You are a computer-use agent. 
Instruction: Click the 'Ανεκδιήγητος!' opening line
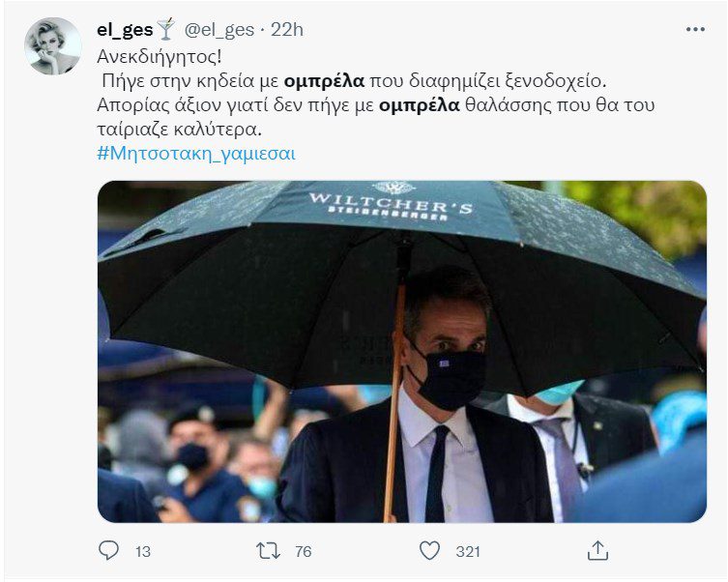[x=160, y=57]
